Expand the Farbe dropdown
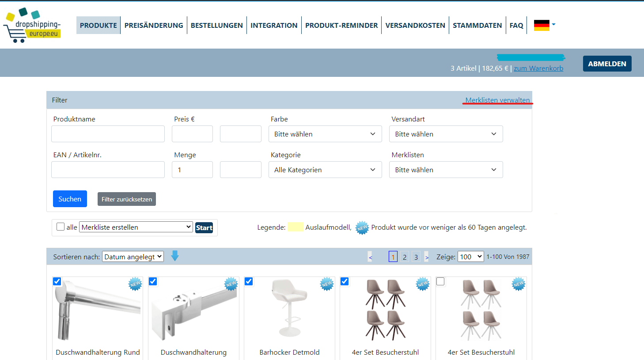 pos(325,134)
